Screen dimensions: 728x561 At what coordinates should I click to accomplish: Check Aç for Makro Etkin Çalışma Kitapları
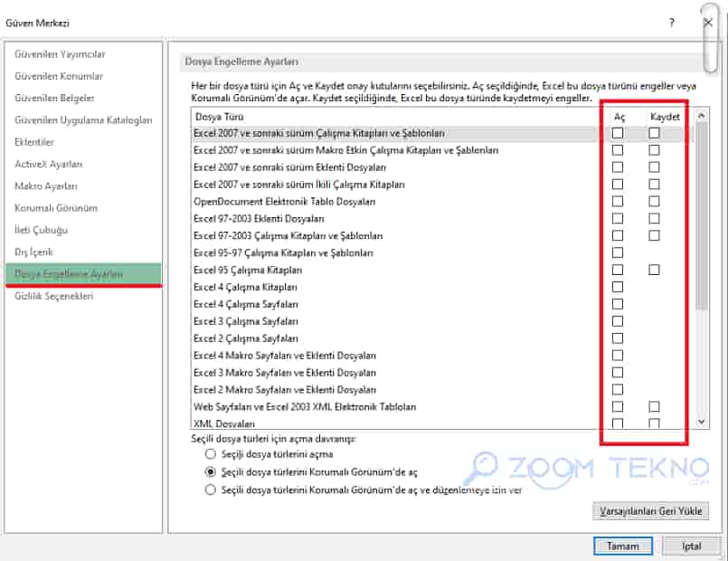pyautogui.click(x=618, y=150)
